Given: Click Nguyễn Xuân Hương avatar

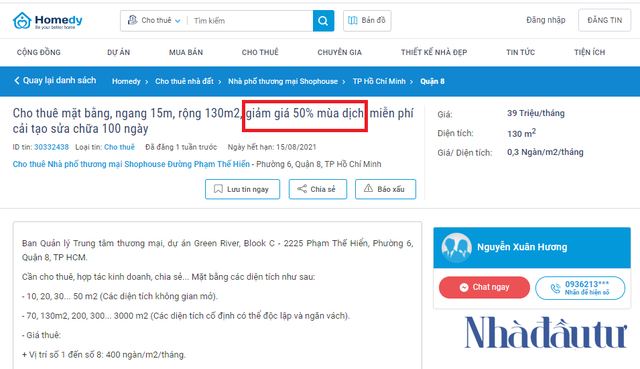Looking at the screenshot, I should click(456, 247).
